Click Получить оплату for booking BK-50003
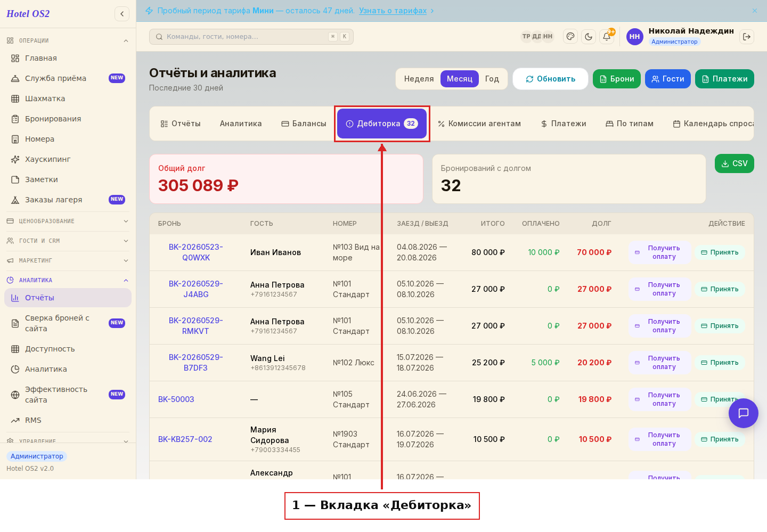This screenshot has width=767, height=532. tap(660, 399)
